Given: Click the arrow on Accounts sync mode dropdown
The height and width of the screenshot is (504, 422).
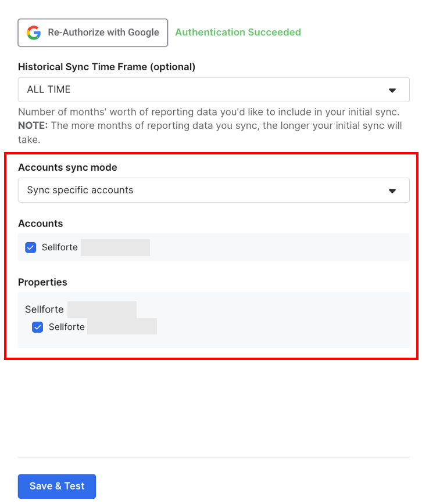Looking at the screenshot, I should 392,190.
